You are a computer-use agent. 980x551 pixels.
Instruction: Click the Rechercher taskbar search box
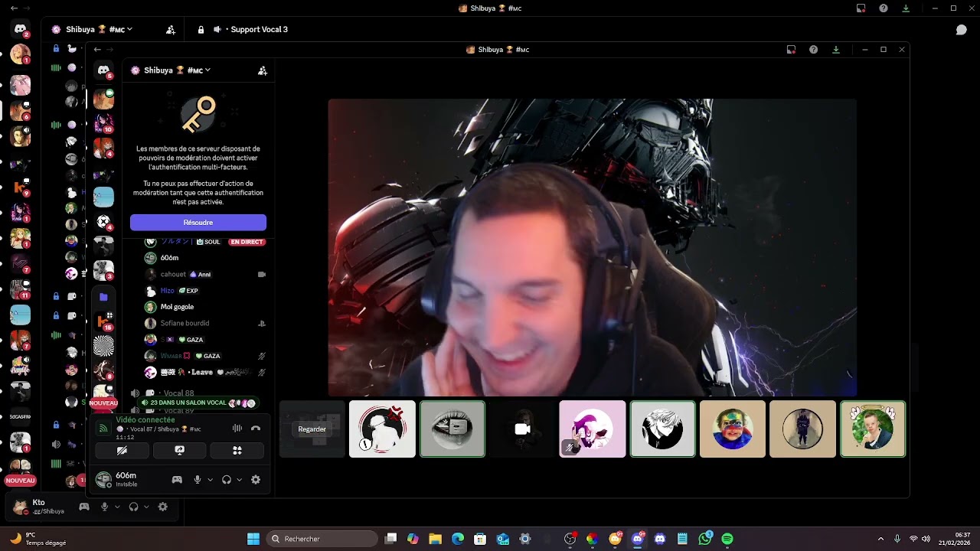point(322,539)
